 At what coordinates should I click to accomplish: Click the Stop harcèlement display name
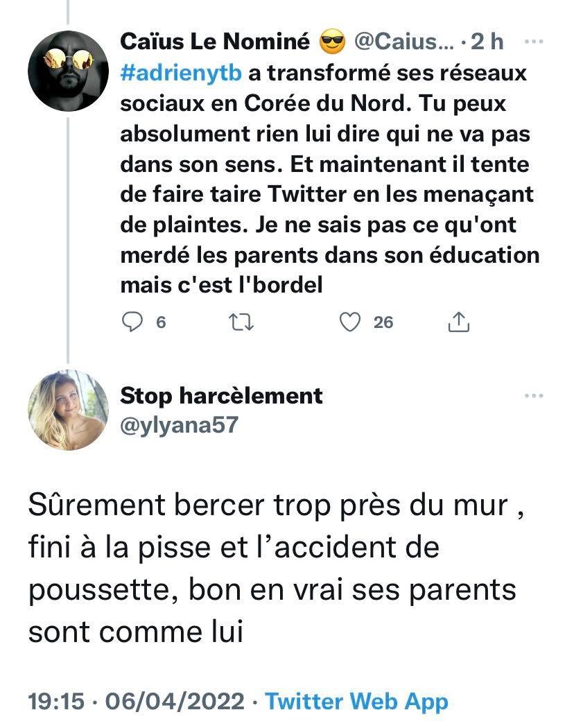point(222,396)
